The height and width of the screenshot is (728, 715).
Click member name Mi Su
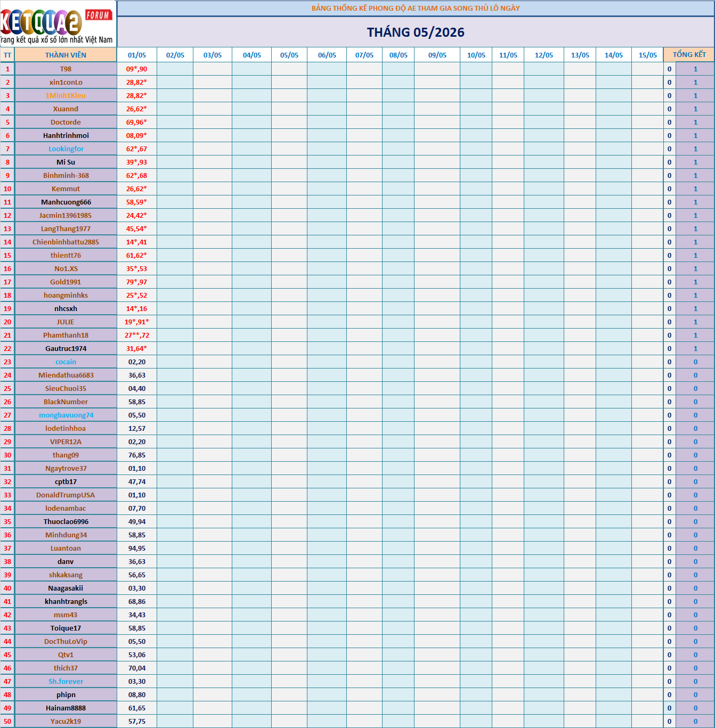point(66,162)
